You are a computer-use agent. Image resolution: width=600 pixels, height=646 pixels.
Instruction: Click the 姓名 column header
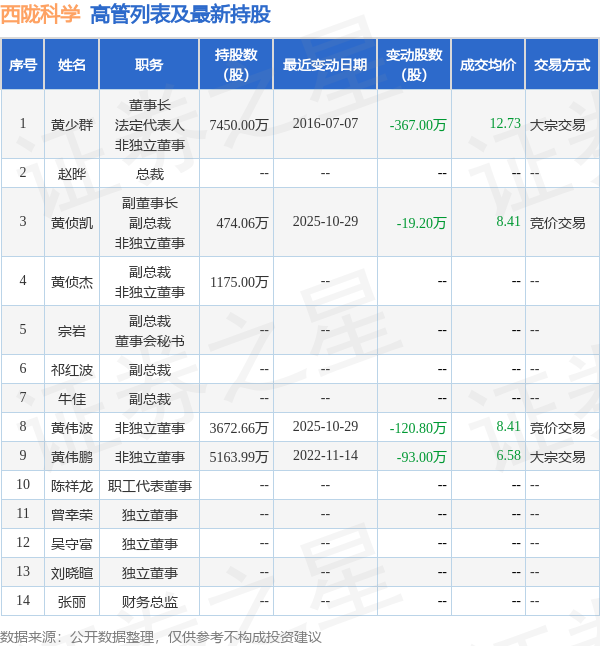(x=72, y=64)
